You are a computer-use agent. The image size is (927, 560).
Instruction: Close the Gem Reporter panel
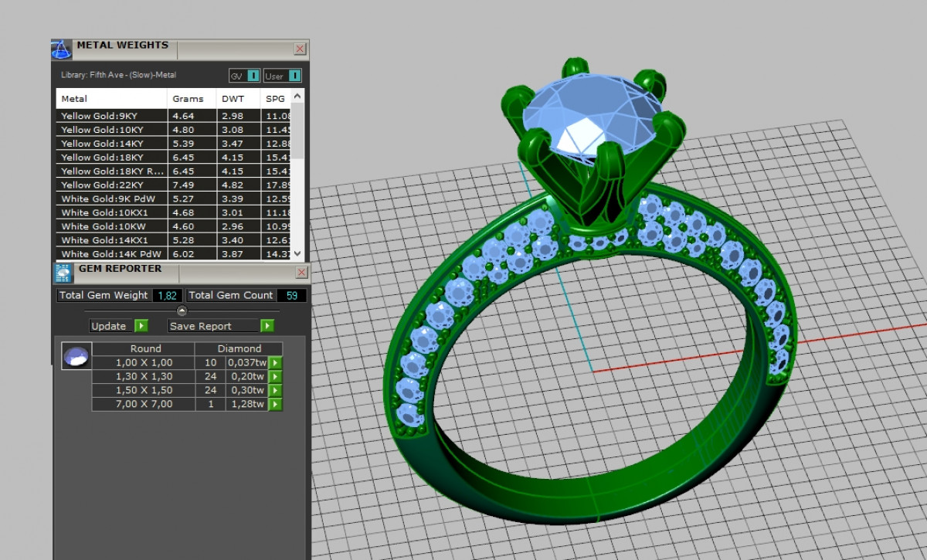(300, 273)
